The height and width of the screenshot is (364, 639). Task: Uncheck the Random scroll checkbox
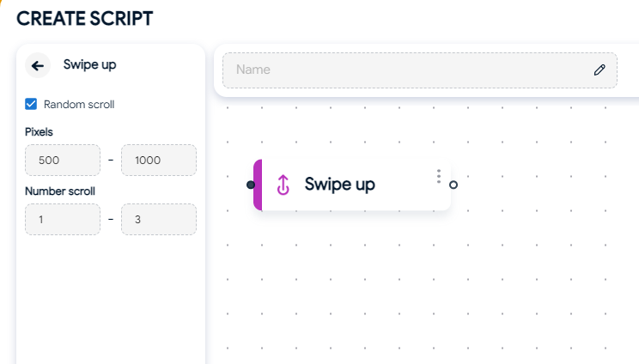(x=31, y=104)
